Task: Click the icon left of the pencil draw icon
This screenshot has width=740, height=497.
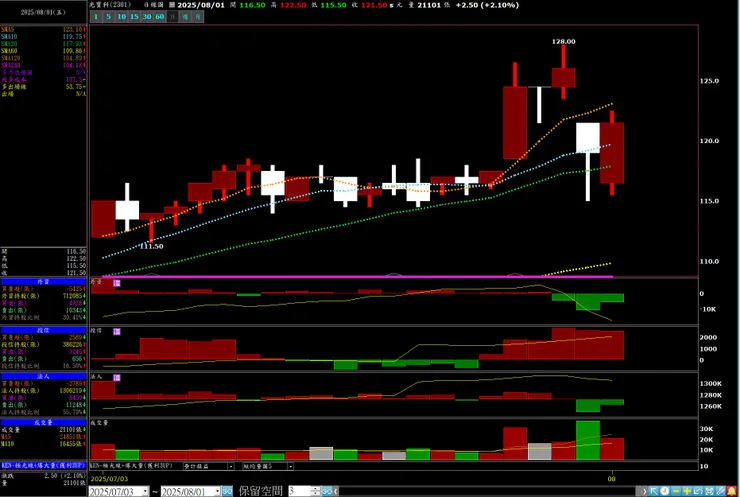Action: (x=709, y=491)
